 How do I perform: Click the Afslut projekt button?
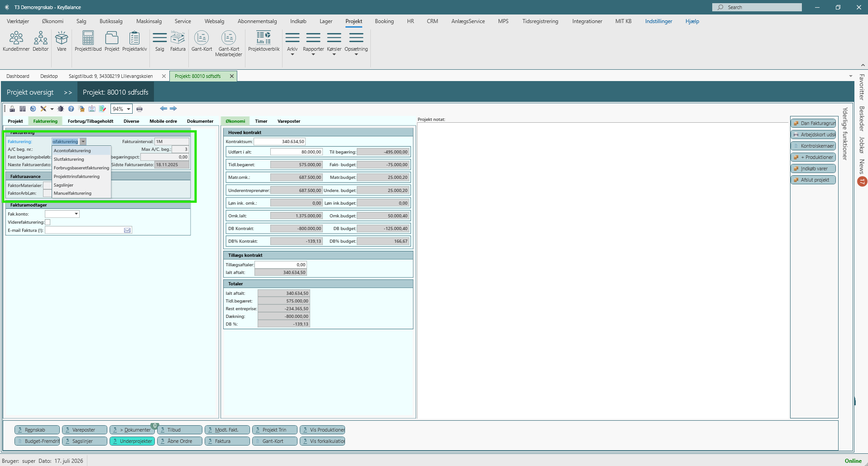tap(813, 180)
